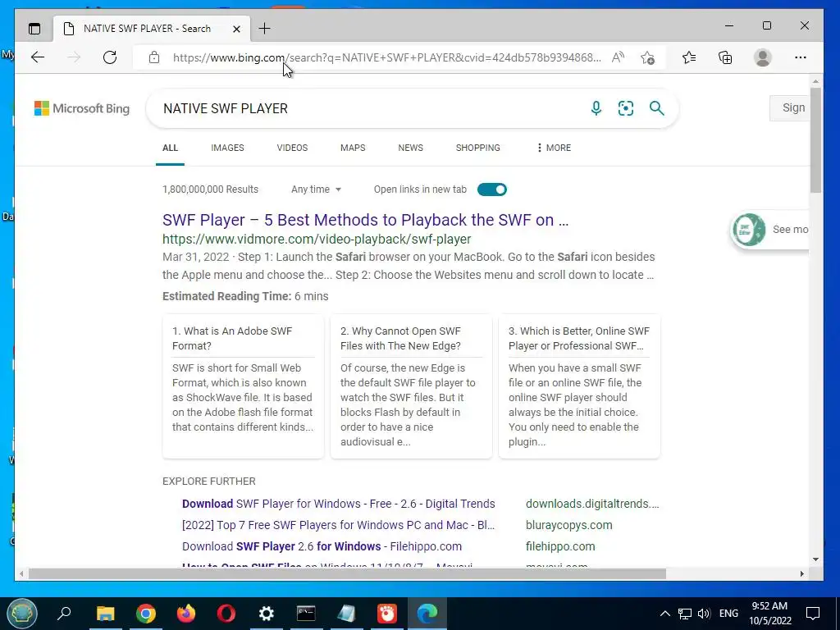Open the screen recorder red taskbar icon
Viewport: 840px width, 630px height.
pyautogui.click(x=387, y=614)
